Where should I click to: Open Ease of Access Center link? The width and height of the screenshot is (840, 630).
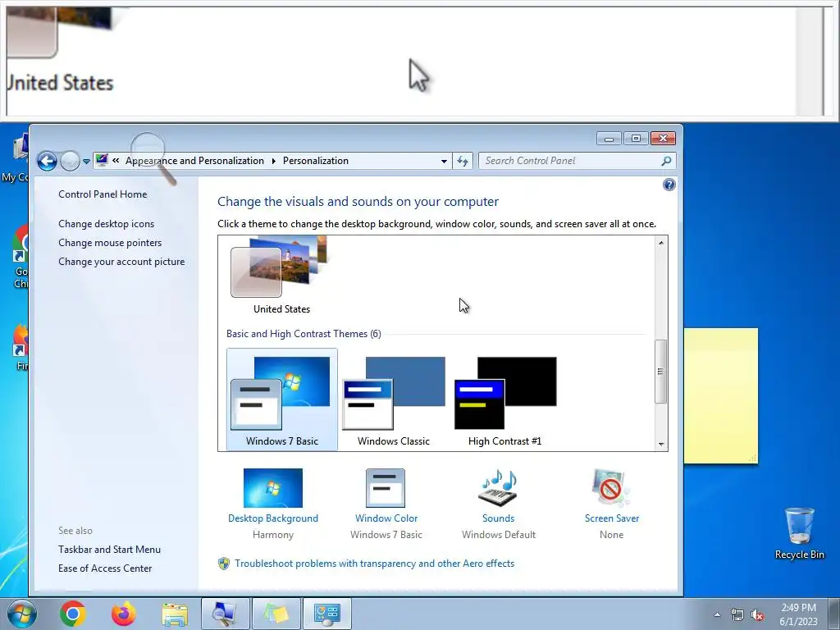(x=105, y=568)
